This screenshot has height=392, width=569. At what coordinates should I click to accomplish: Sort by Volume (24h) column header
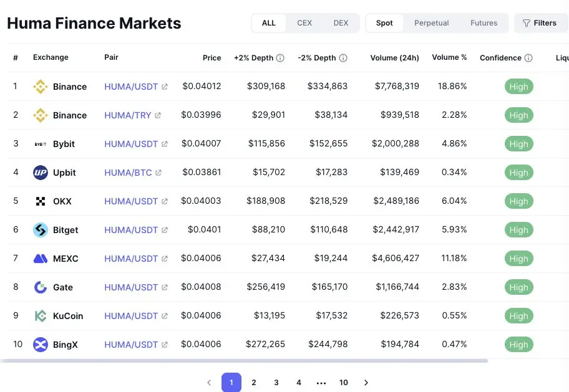394,58
